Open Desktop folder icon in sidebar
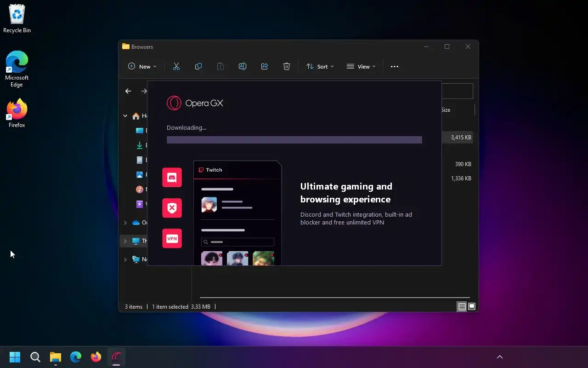 point(140,131)
